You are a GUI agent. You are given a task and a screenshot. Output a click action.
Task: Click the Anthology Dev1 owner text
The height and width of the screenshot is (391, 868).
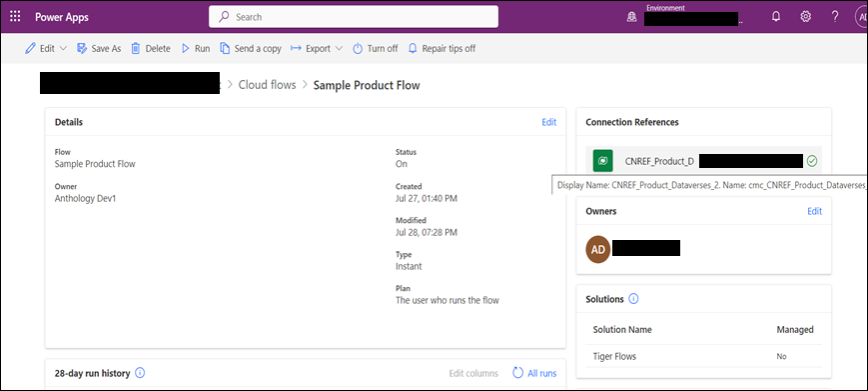coord(85,198)
